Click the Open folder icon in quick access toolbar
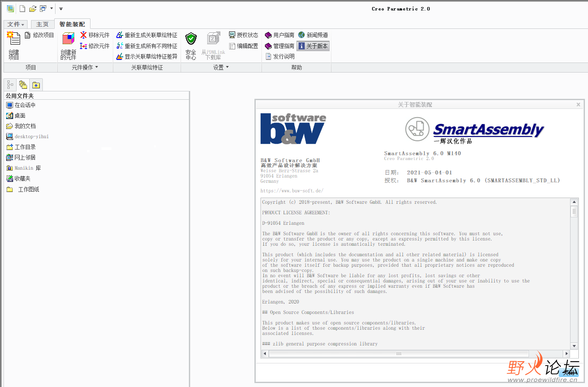The image size is (588, 387). point(33,8)
